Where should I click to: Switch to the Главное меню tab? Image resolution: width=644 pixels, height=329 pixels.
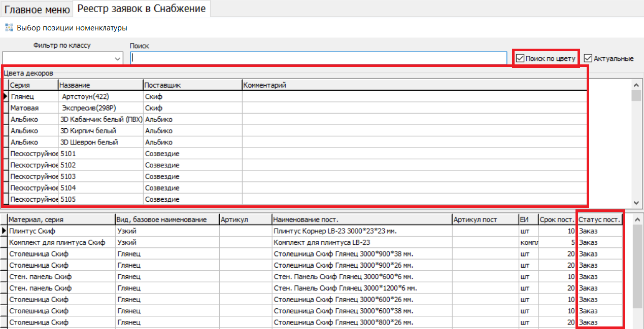point(37,9)
